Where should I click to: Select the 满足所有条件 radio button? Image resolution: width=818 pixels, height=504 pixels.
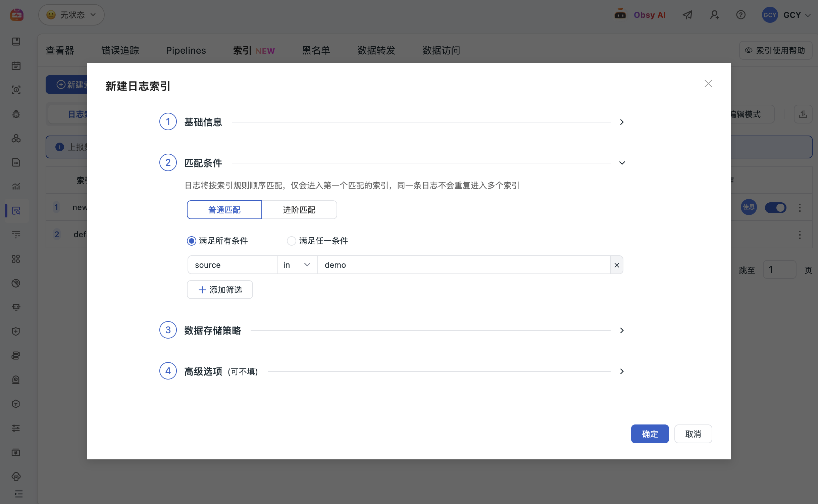click(192, 241)
